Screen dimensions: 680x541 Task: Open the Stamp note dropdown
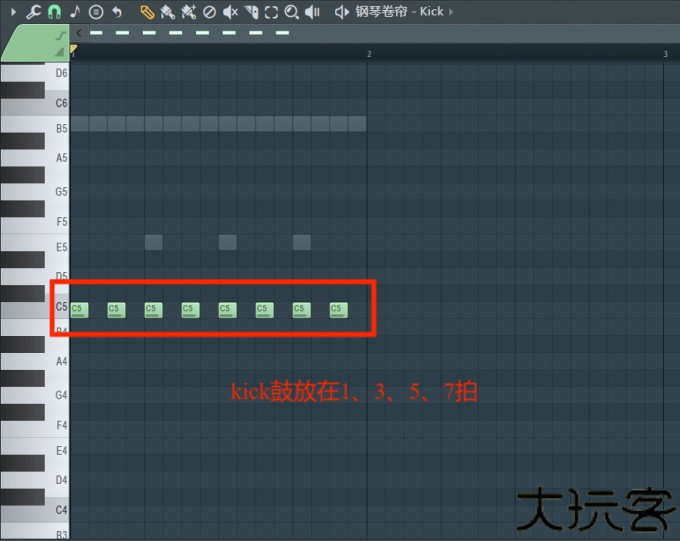(75, 12)
